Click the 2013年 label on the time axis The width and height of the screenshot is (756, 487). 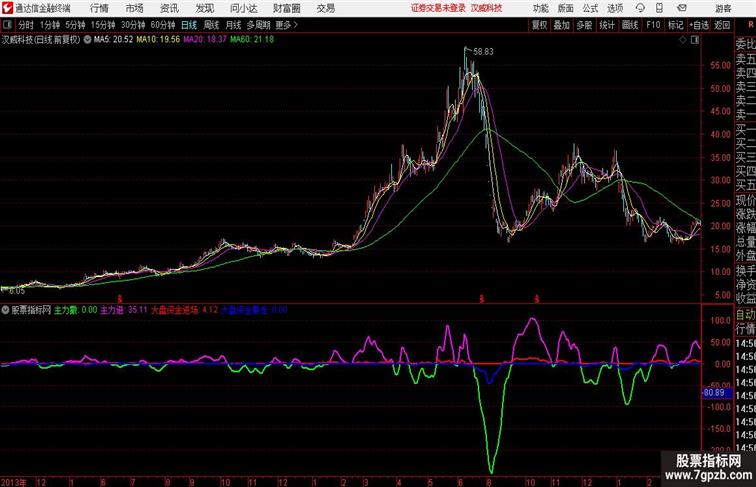14,482
